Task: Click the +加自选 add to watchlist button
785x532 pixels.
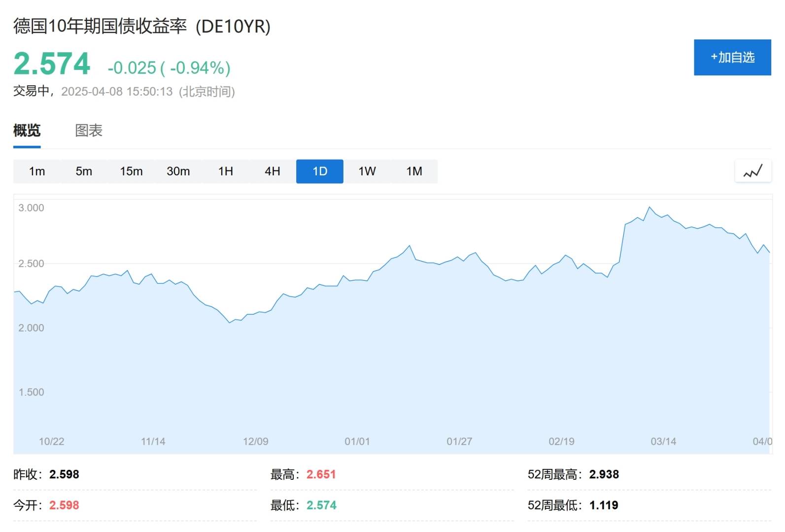Action: (732, 58)
